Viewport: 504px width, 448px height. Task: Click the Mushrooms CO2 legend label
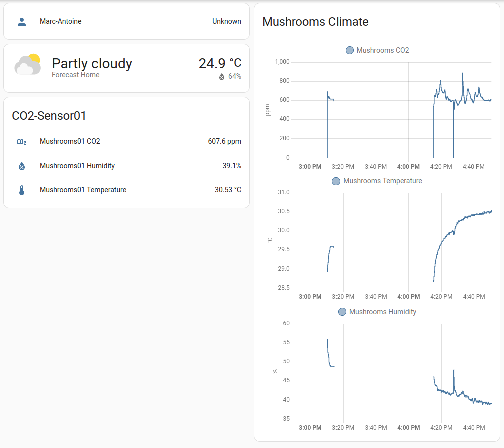[382, 50]
